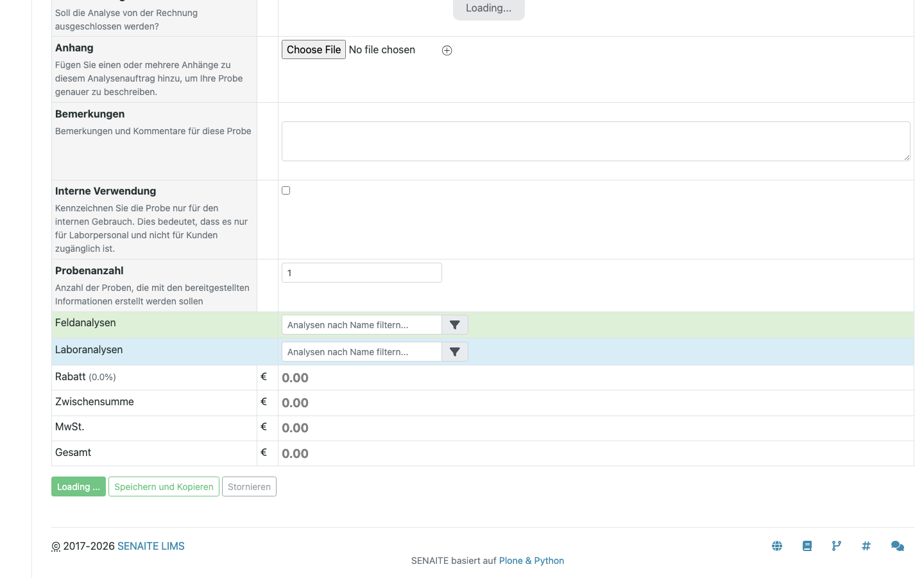Enable the Interne Verwendung checkbox
Screen dimensions: 924x578
(286, 190)
